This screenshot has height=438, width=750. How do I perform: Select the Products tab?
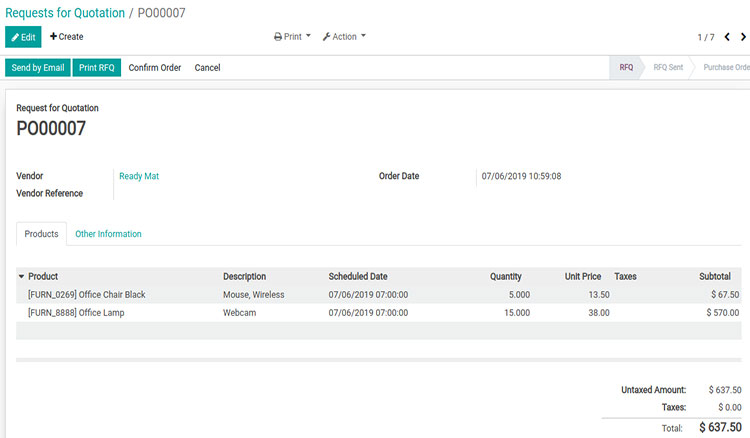click(41, 234)
